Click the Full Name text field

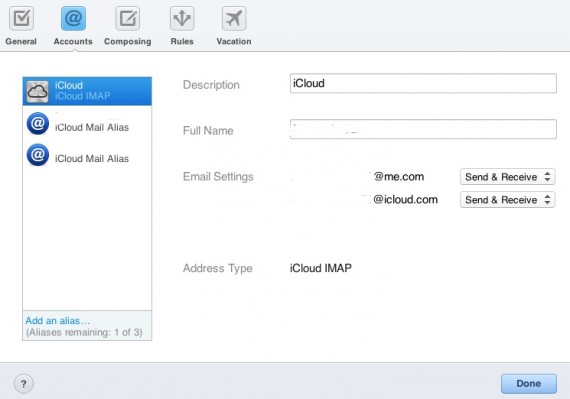423,129
